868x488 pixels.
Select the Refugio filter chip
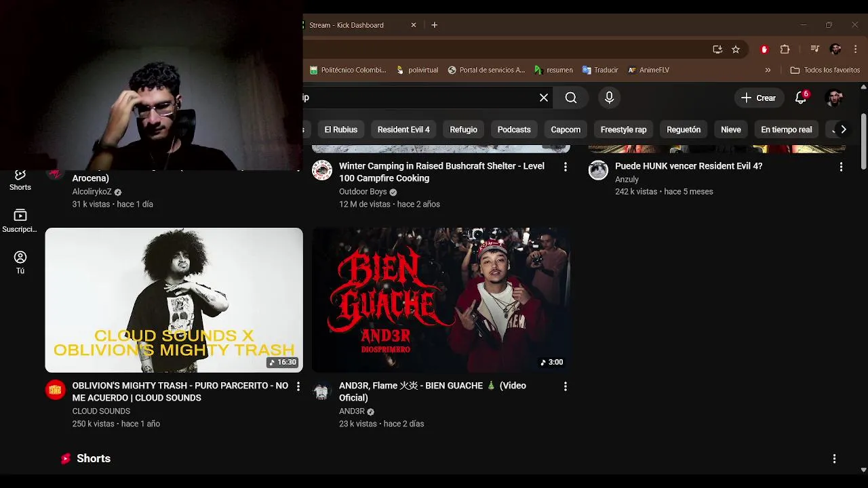coord(463,129)
